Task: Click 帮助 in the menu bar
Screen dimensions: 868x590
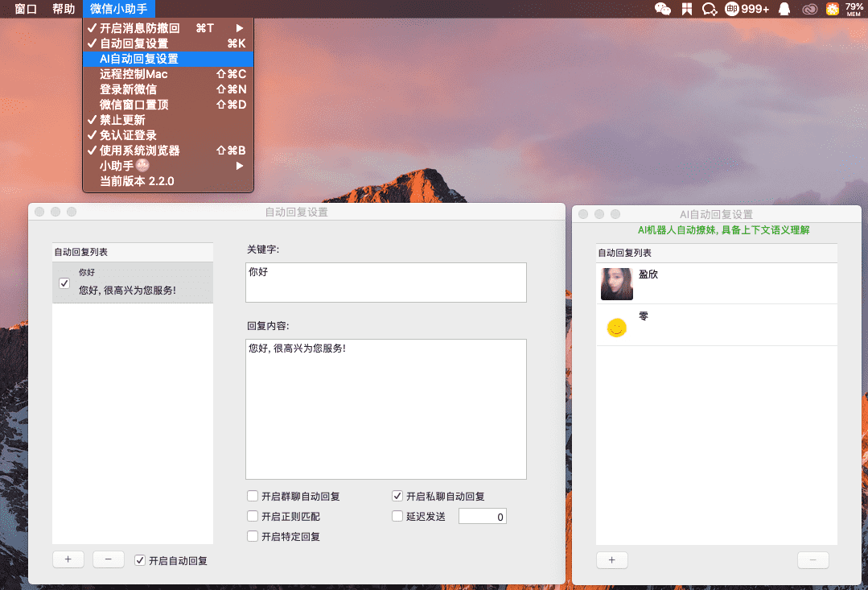Action: [x=64, y=9]
